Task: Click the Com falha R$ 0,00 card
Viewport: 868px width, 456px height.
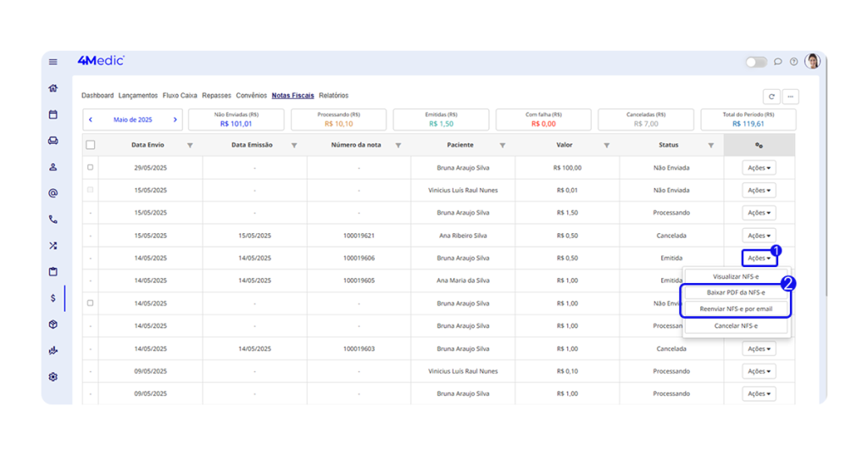Action: pyautogui.click(x=543, y=120)
